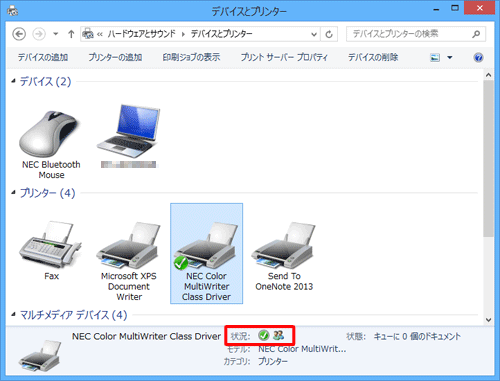Collapse the デバイス (2) group
This screenshot has height=381, width=500.
(13, 81)
